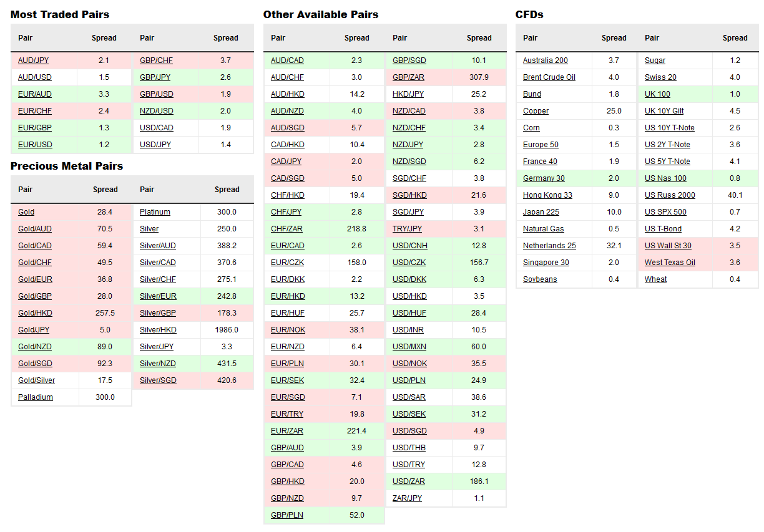This screenshot has height=532, width=764.
Task: Open the EUR/TRY pair link
Action: click(x=287, y=414)
